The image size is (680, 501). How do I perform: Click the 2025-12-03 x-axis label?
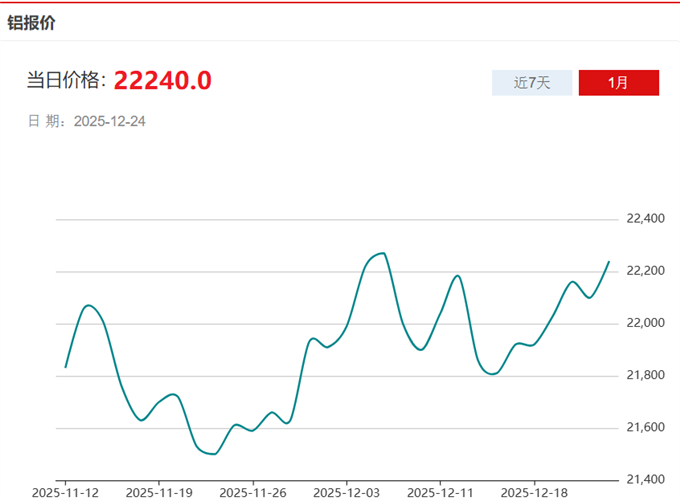tap(347, 493)
